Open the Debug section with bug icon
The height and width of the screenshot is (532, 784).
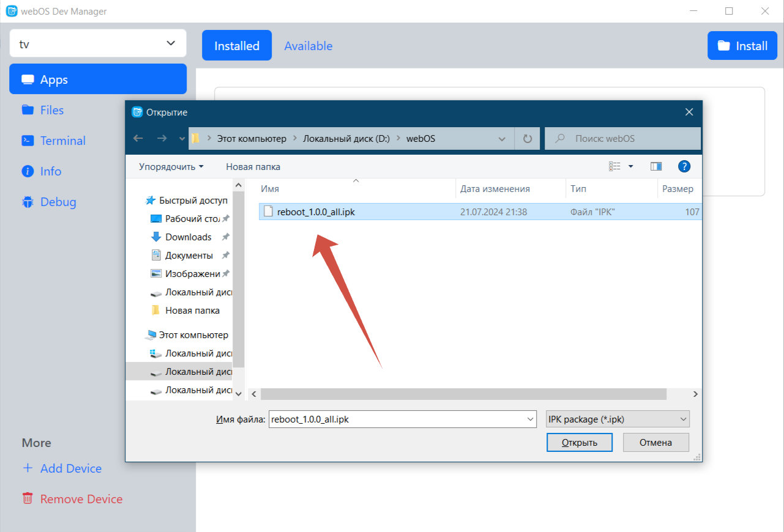(58, 202)
